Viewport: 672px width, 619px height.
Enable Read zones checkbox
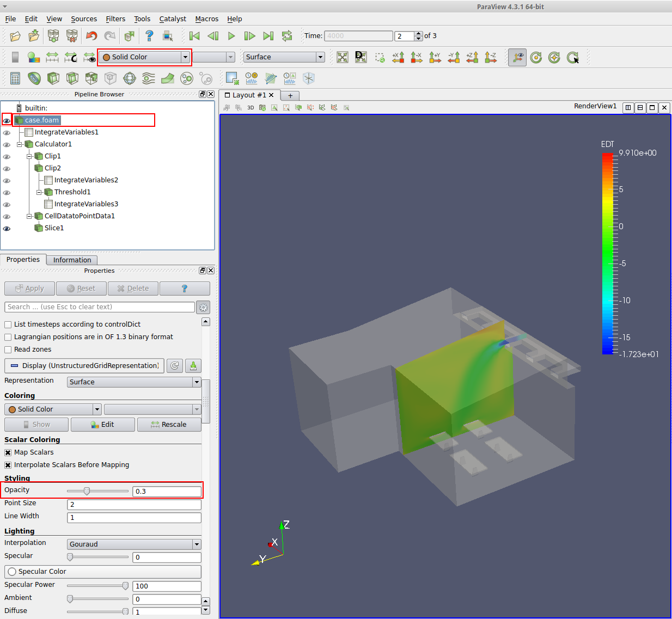pos(8,350)
